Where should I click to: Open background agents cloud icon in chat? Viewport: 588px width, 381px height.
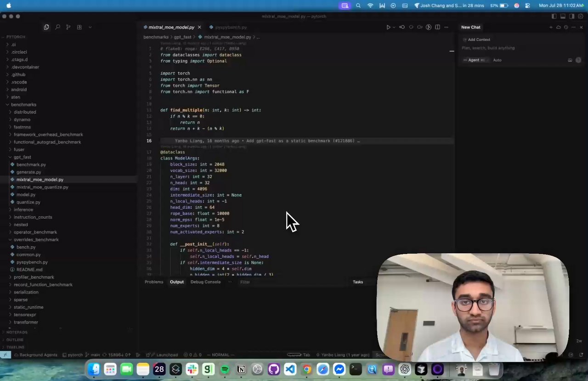pos(558,27)
